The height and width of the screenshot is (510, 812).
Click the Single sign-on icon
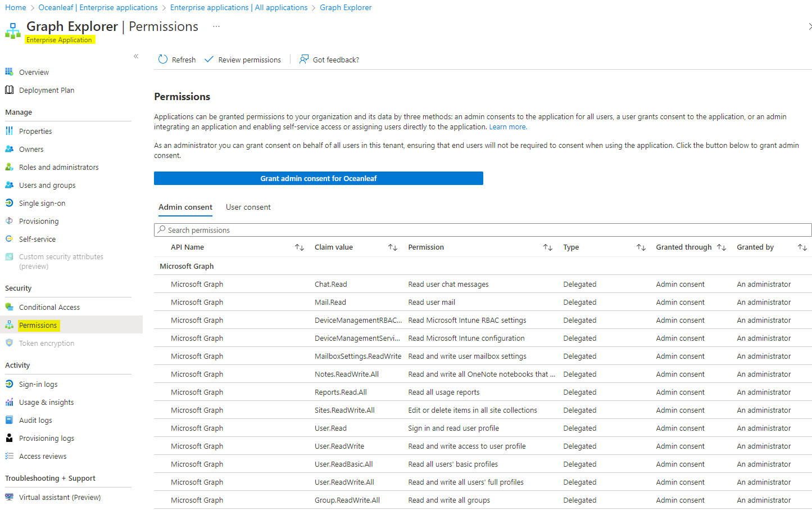point(9,203)
